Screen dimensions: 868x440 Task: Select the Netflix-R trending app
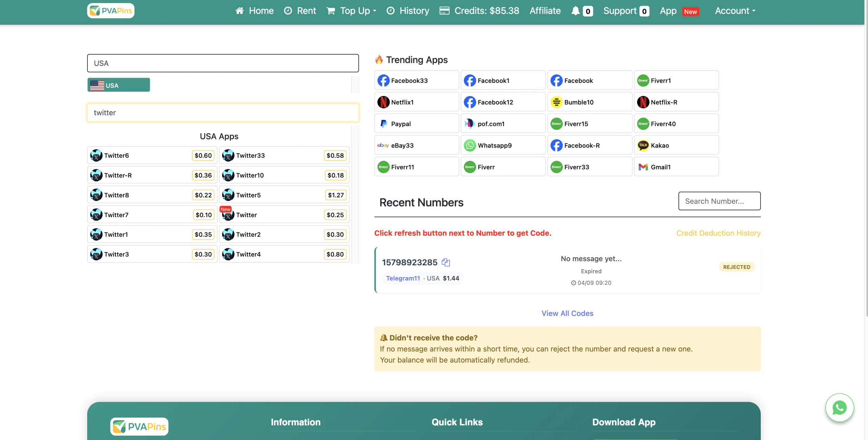(676, 102)
